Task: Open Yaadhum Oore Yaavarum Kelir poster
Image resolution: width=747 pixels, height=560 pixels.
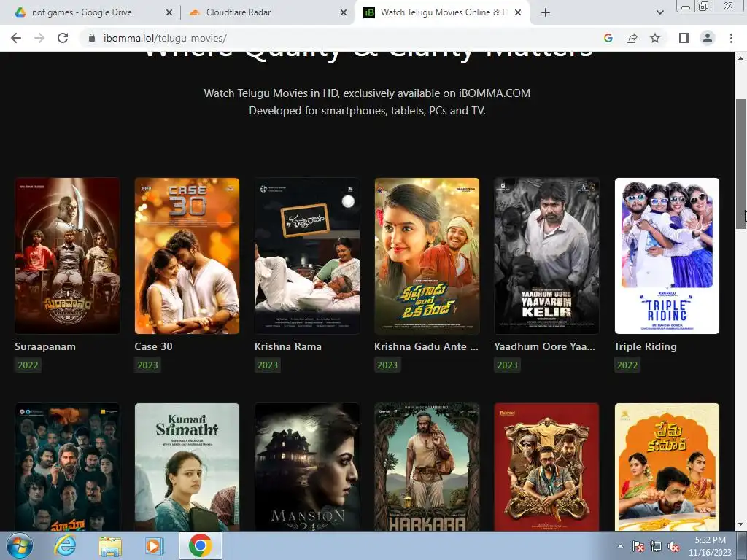Action: (x=547, y=256)
